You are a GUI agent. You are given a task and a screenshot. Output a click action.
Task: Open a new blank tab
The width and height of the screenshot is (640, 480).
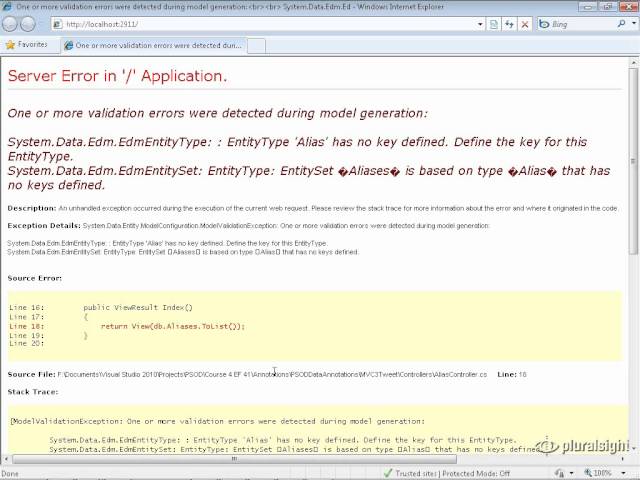256,46
